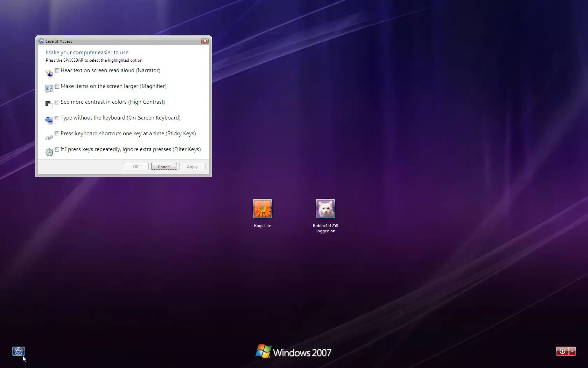Viewport: 588px width, 368px height.
Task: Click the Sticky Keys icon
Action: point(49,137)
